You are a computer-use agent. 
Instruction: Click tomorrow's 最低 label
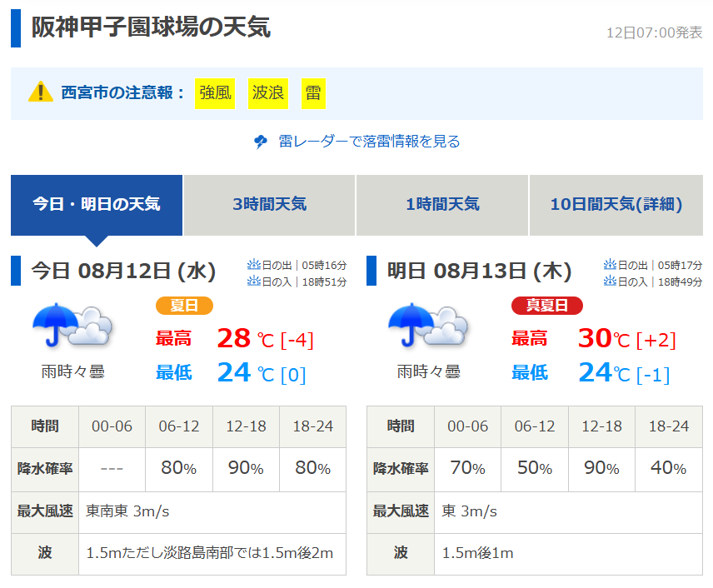pos(529,373)
